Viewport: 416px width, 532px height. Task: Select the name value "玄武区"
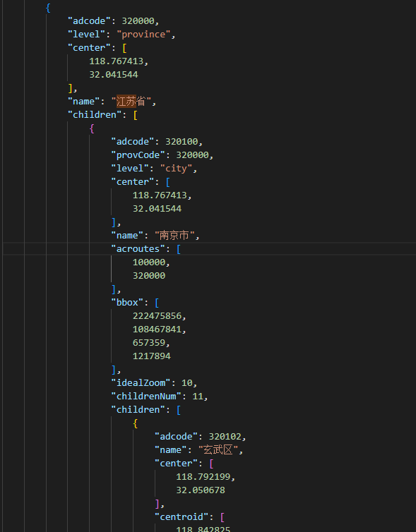218,450
